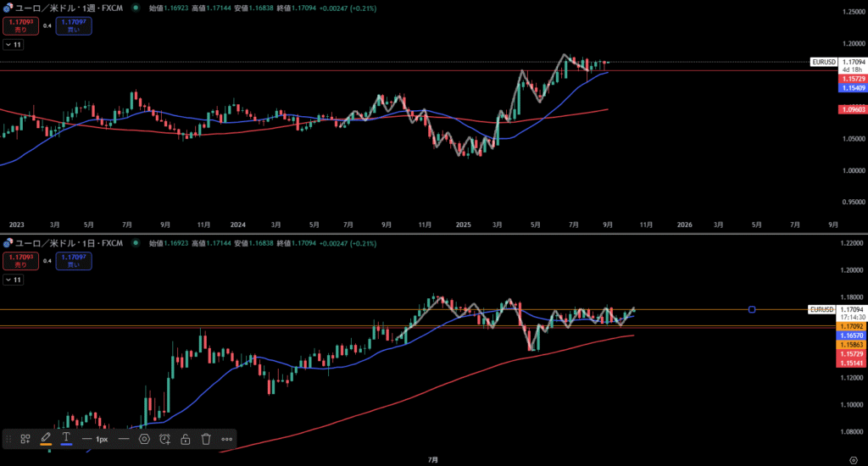The image size is (868, 466).
Task: Click buy button in daily chart
Action: pyautogui.click(x=74, y=261)
